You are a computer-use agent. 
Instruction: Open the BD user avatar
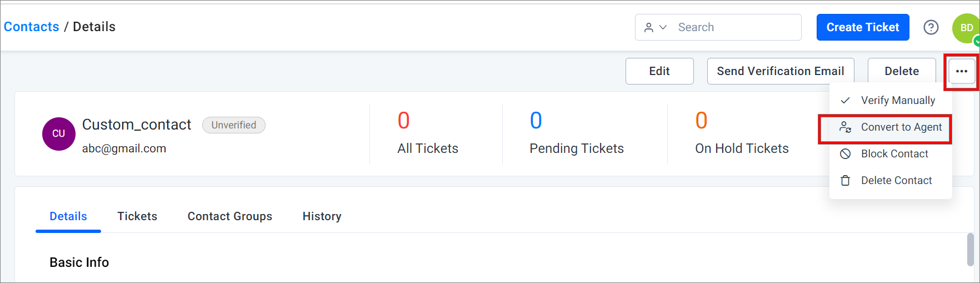point(966,28)
